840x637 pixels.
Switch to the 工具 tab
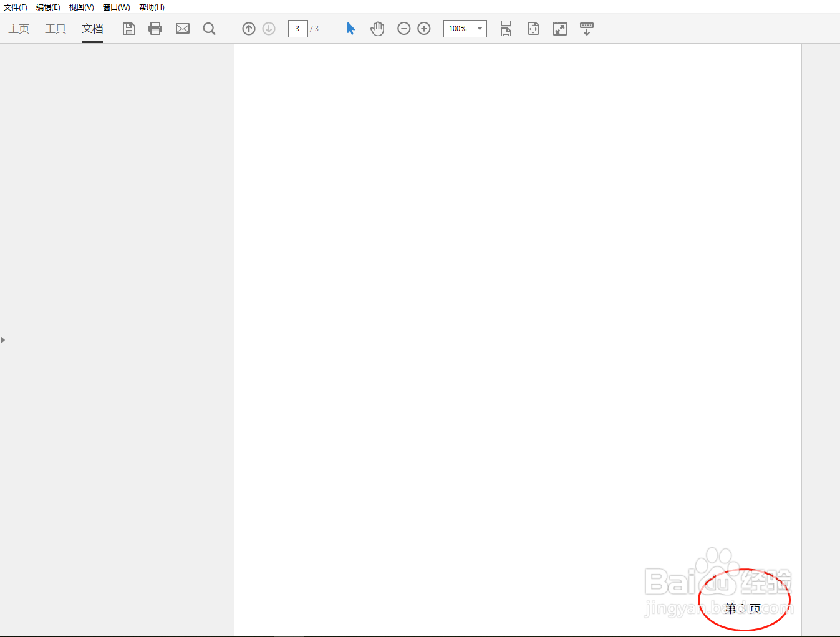point(56,29)
